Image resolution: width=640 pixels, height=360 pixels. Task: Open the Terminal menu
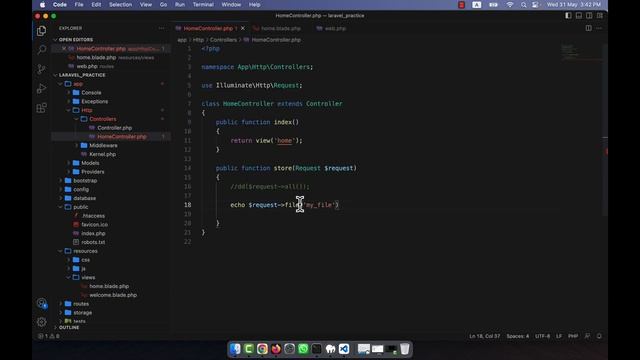click(x=203, y=4)
